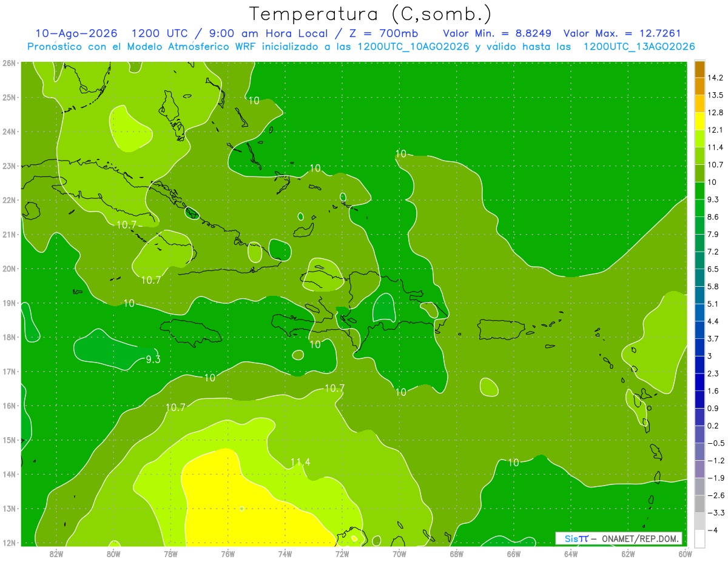Select the 18N latitude label
728x562 pixels.
coord(8,337)
